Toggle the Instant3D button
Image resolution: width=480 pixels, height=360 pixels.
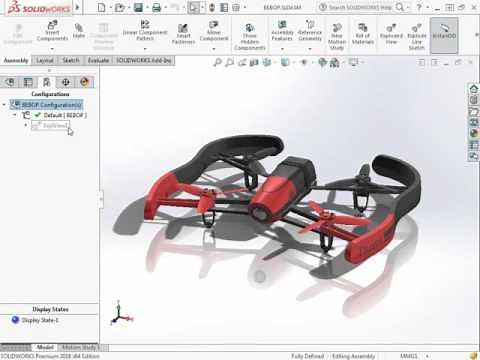(x=444, y=35)
